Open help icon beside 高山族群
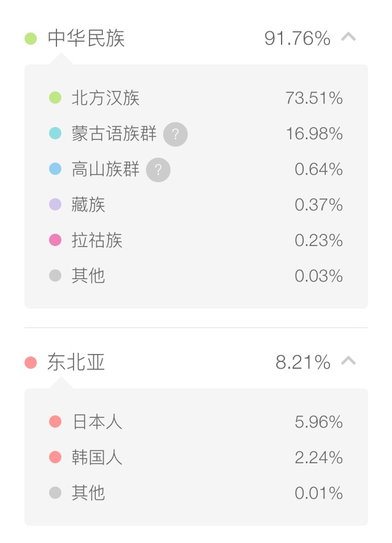The height and width of the screenshot is (543, 392). [x=158, y=170]
